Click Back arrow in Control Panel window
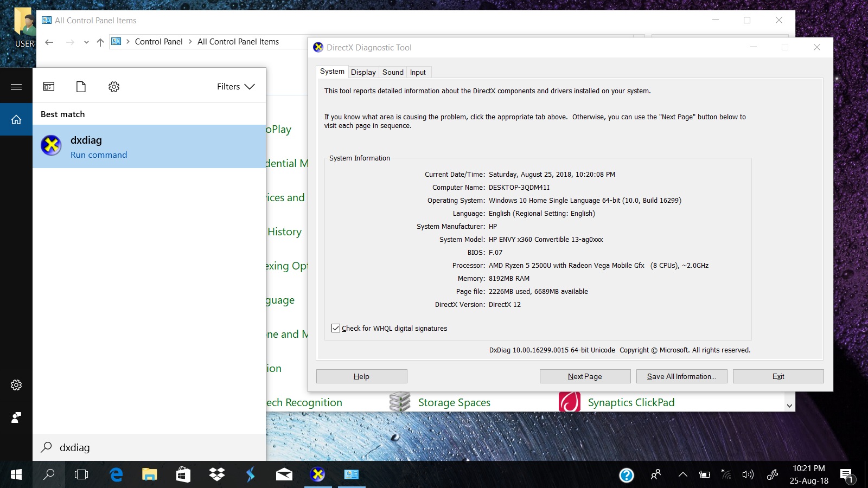This screenshot has width=868, height=488. click(x=49, y=42)
